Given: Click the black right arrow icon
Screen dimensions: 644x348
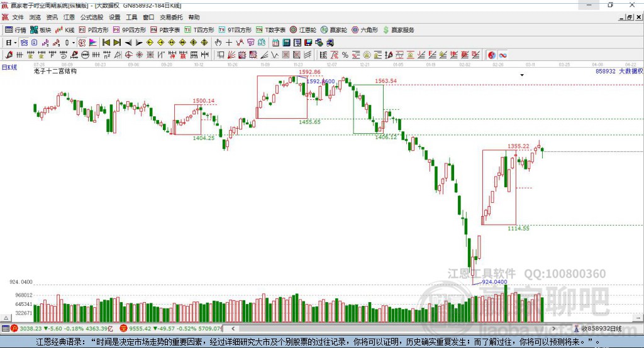Looking at the screenshot, I should pyautogui.click(x=139, y=43).
